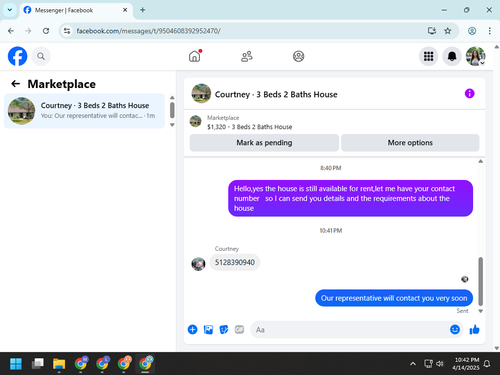
Task: Select the Messenger | Facebook tab
Action: [76, 10]
